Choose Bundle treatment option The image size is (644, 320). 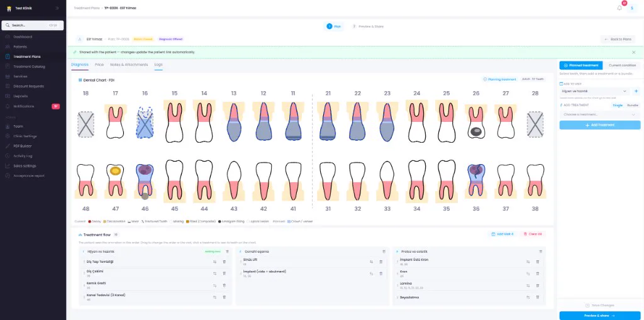[633, 105]
